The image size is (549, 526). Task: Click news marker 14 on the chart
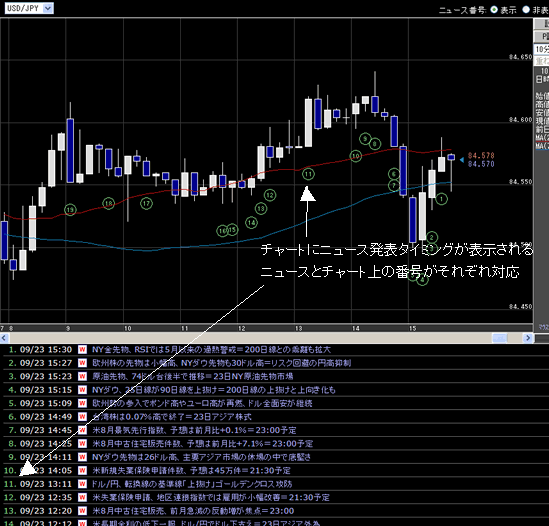pyautogui.click(x=251, y=222)
